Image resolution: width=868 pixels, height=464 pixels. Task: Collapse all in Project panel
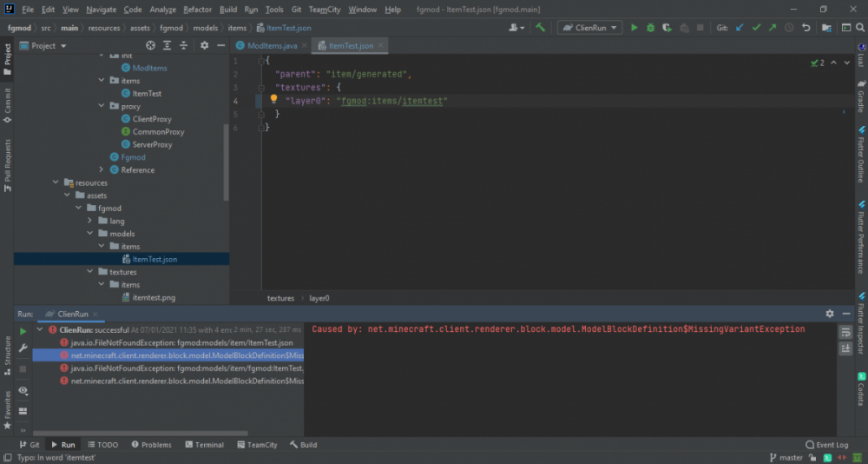tap(184, 45)
